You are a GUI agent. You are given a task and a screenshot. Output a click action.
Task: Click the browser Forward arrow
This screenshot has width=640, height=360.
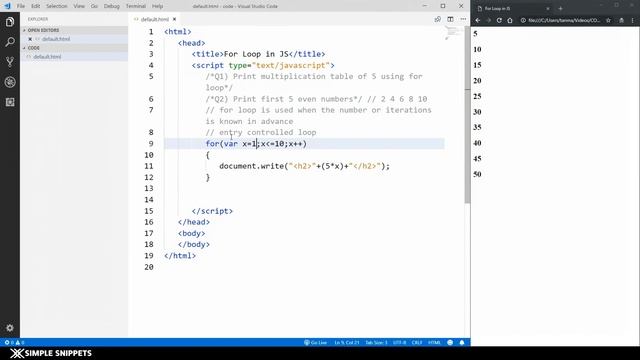488,20
